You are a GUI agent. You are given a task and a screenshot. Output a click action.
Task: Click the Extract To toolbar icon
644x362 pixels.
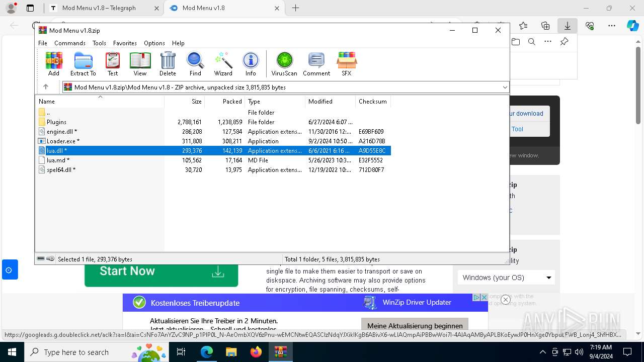[x=83, y=64]
